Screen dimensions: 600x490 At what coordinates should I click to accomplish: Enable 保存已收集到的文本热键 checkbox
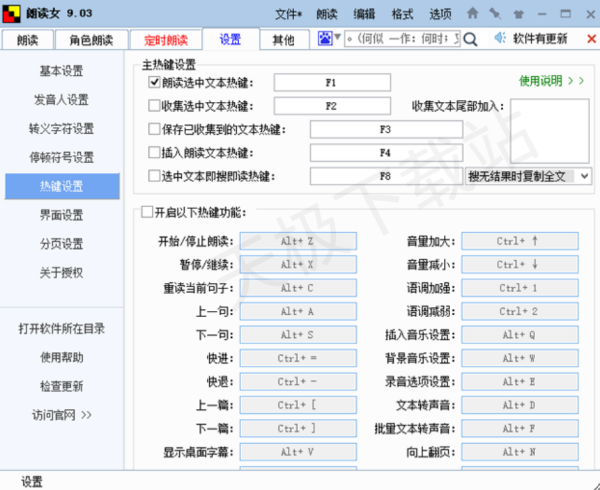[x=154, y=129]
